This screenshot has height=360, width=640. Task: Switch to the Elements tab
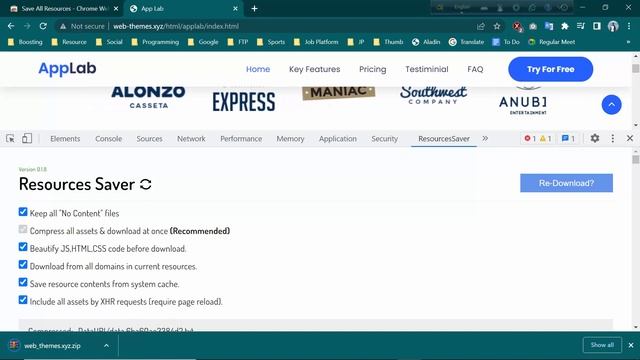point(65,139)
